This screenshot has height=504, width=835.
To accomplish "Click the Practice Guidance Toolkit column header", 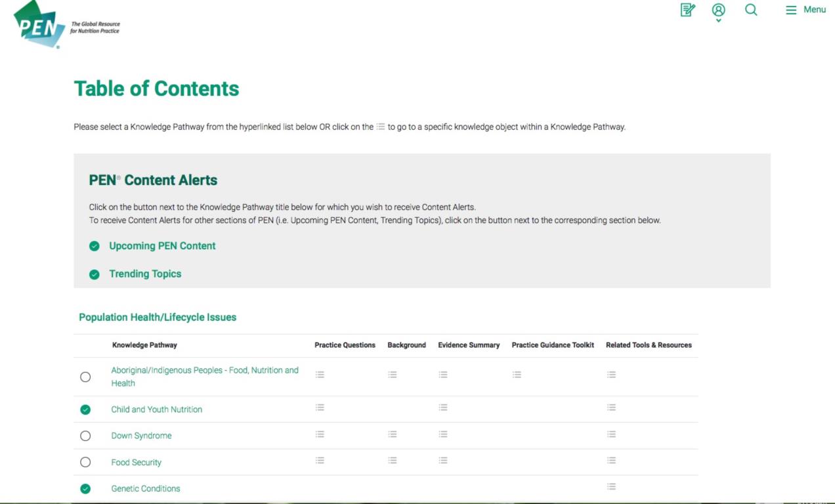I will pyautogui.click(x=553, y=345).
